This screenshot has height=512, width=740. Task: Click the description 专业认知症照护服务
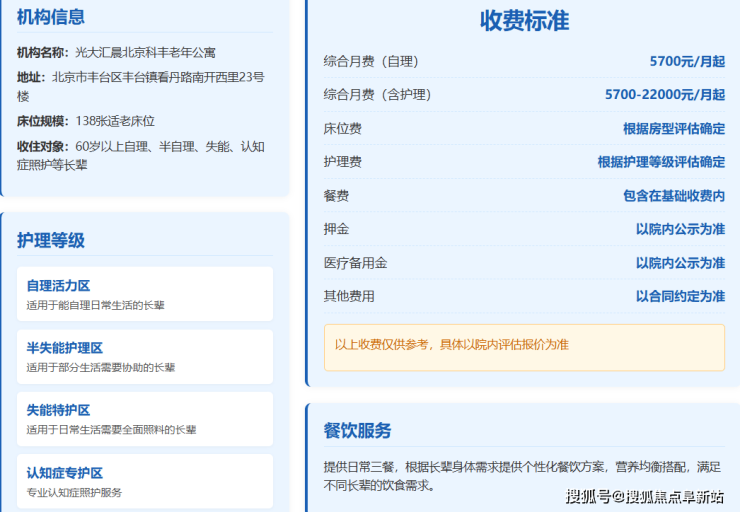(74, 493)
